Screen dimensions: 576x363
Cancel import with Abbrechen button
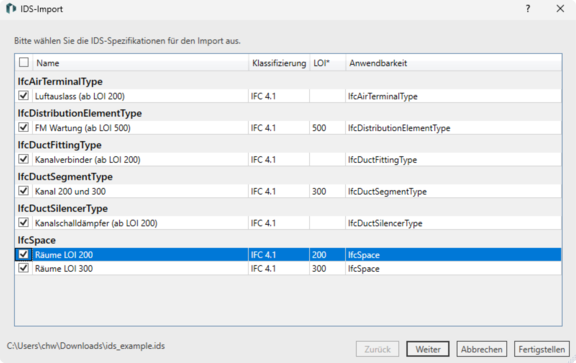(482, 349)
